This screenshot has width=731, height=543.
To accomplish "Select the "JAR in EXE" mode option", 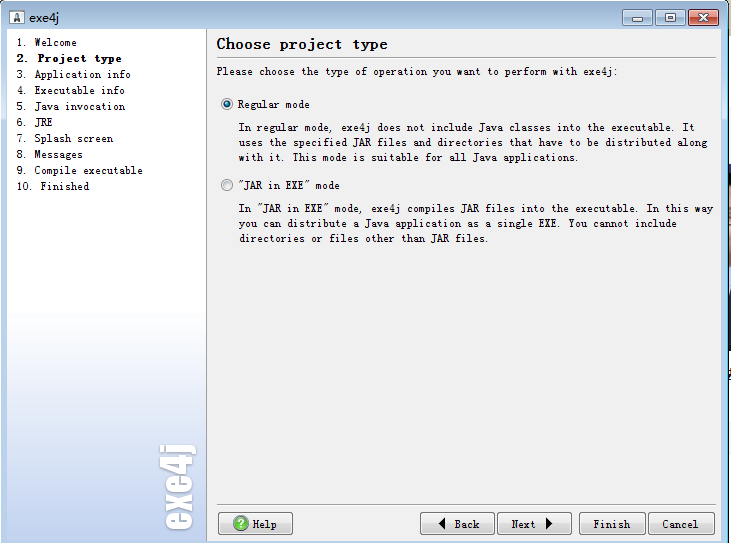I will (x=227, y=185).
